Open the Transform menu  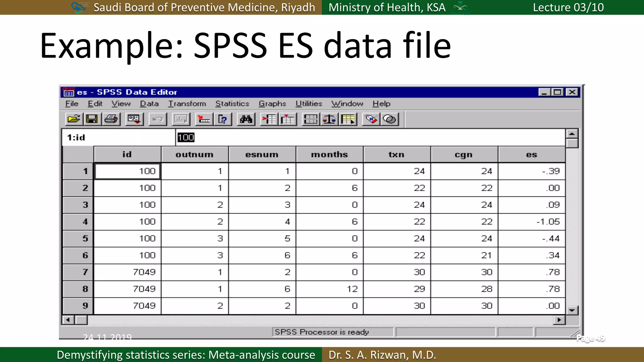click(187, 104)
